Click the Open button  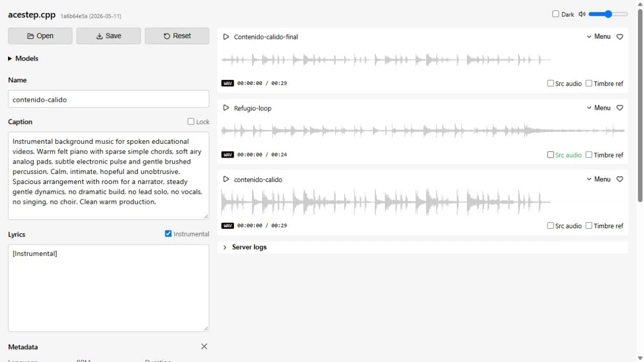pyautogui.click(x=40, y=36)
